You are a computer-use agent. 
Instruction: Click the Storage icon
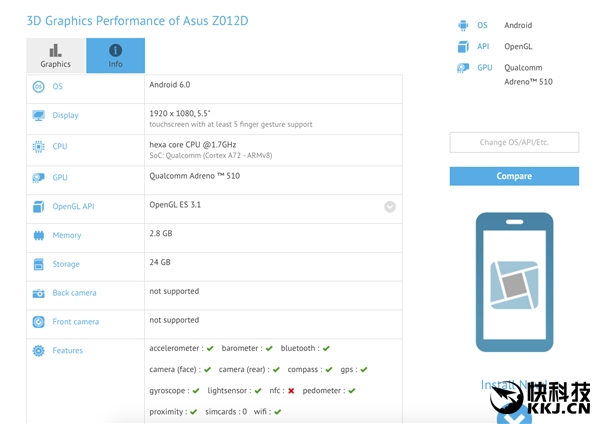coord(38,265)
